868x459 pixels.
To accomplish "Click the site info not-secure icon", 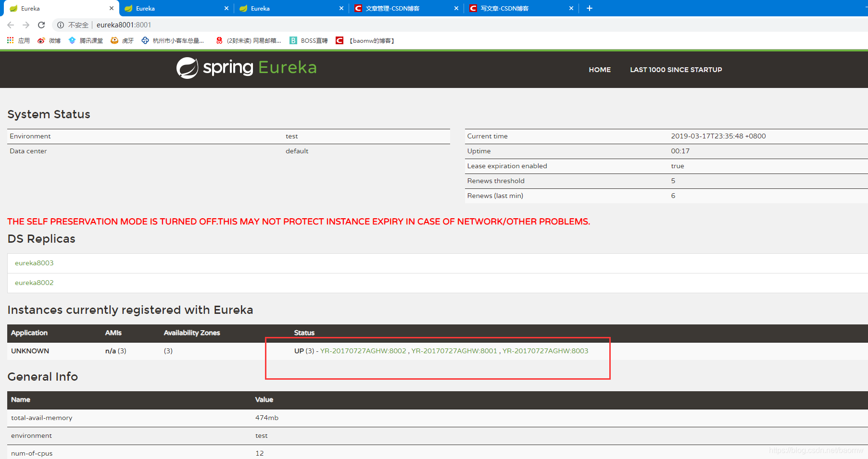I will [x=61, y=25].
